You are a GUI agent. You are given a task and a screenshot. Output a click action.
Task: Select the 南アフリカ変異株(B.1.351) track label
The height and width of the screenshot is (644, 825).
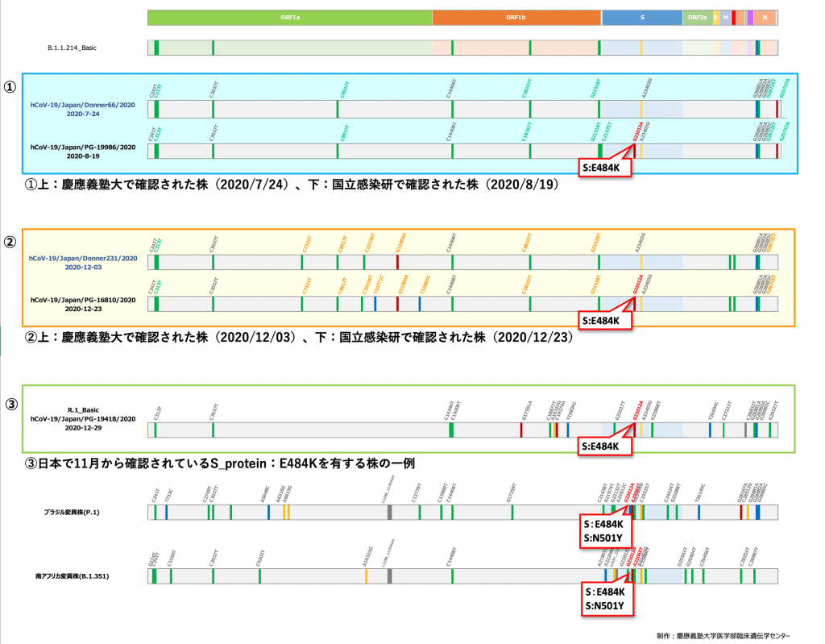pyautogui.click(x=72, y=576)
